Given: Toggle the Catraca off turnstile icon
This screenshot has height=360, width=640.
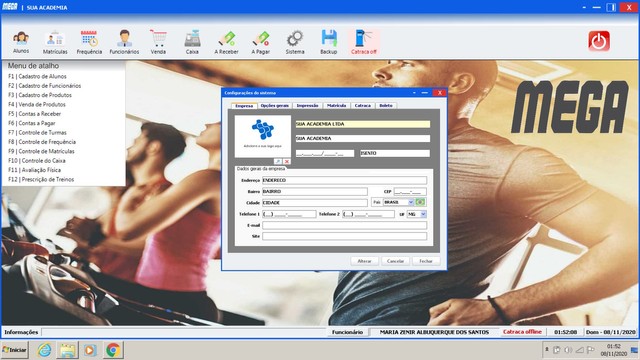Looking at the screenshot, I should tap(364, 42).
